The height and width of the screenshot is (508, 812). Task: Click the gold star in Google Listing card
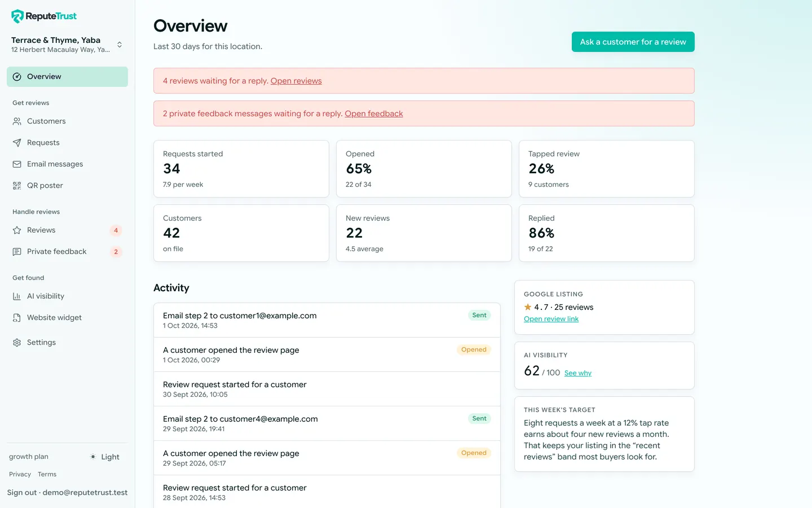(528, 307)
